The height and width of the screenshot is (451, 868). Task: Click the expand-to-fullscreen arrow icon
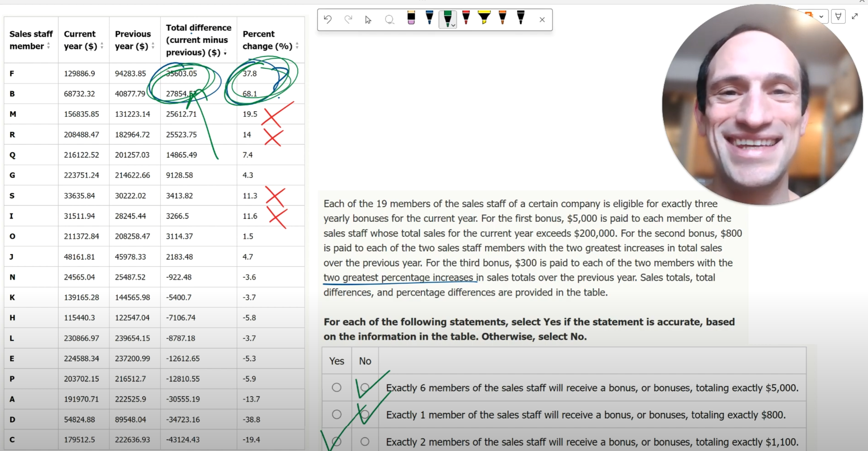(x=855, y=16)
